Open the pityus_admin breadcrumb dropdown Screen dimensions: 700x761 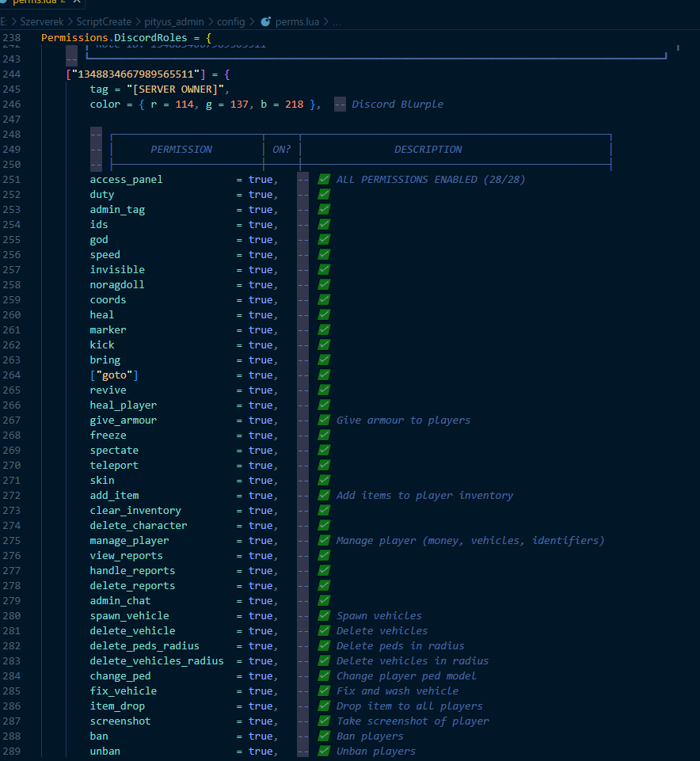pyautogui.click(x=174, y=21)
